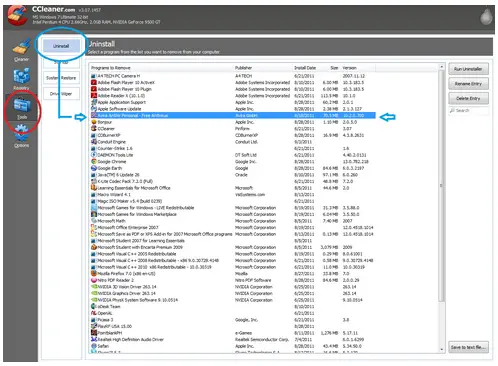Click the scrollbar down arrow of program list
The width and height of the screenshot is (498, 366).
tap(442, 349)
